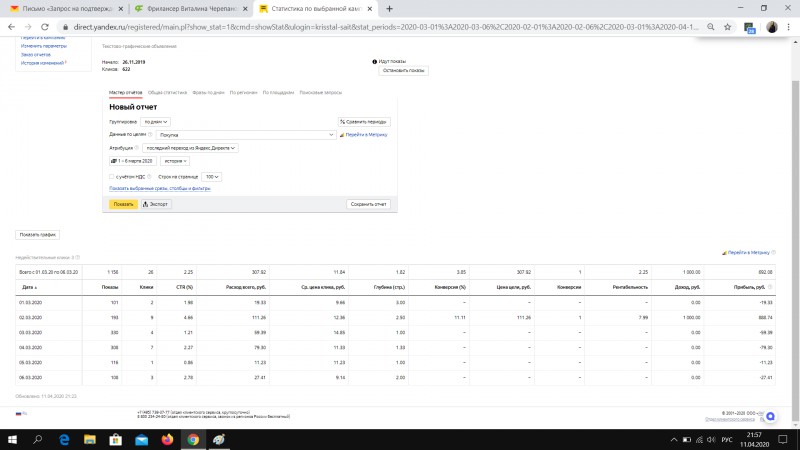Click the help icon next to 'с учётом НДС'

pyautogui.click(x=149, y=177)
